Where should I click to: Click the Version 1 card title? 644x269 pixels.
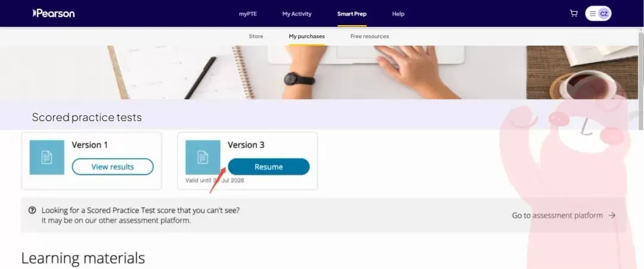tap(89, 145)
